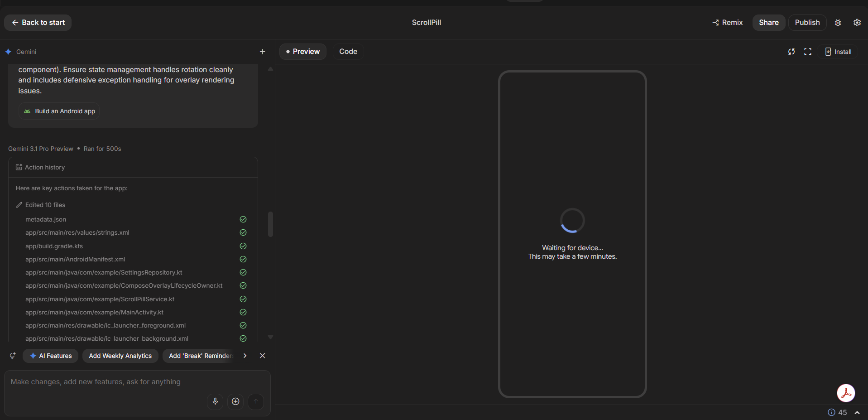Click the check icon beside metadata.json
The height and width of the screenshot is (420, 868).
(243, 219)
